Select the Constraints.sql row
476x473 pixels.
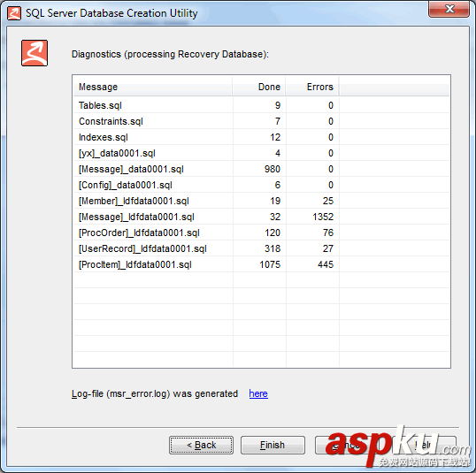[x=261, y=121]
